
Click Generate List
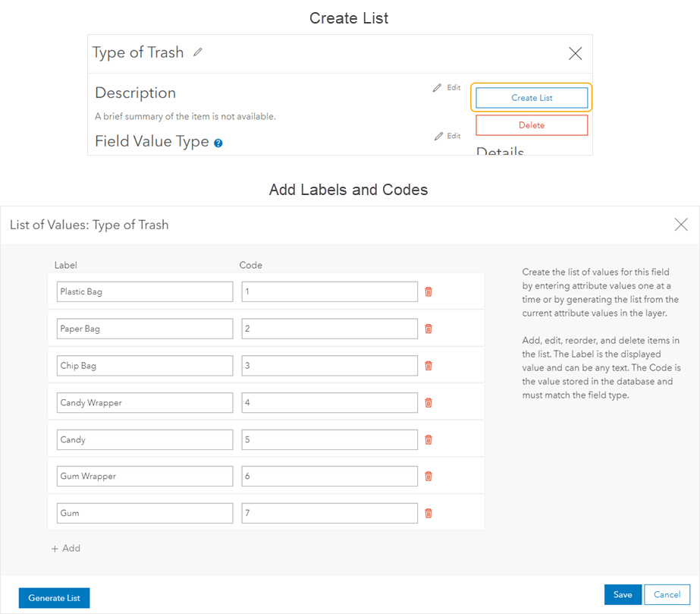click(x=54, y=597)
